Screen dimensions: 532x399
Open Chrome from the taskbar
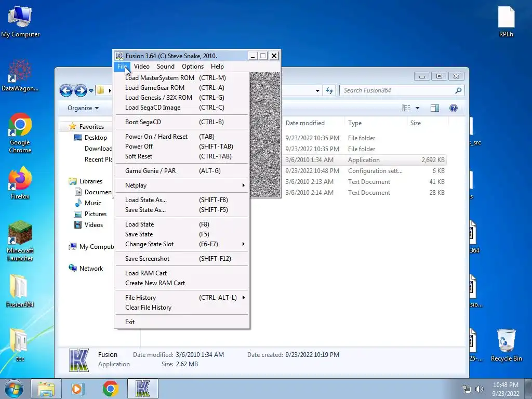coord(111,389)
